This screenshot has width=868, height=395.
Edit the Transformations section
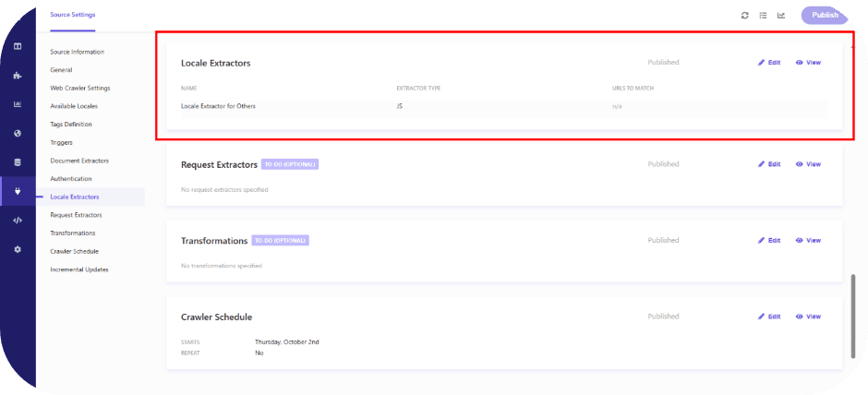(x=768, y=240)
